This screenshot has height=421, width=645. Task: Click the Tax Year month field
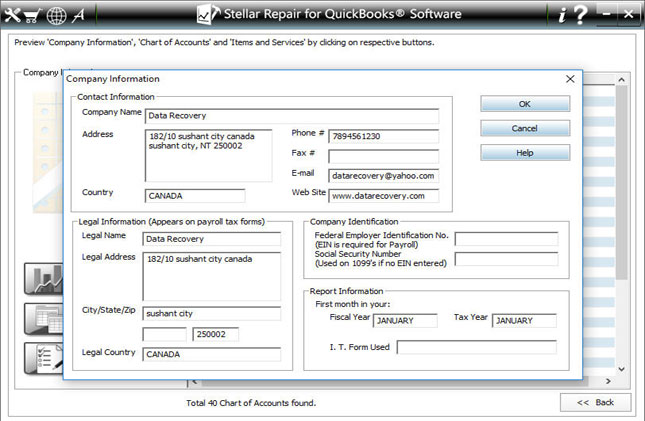point(524,321)
